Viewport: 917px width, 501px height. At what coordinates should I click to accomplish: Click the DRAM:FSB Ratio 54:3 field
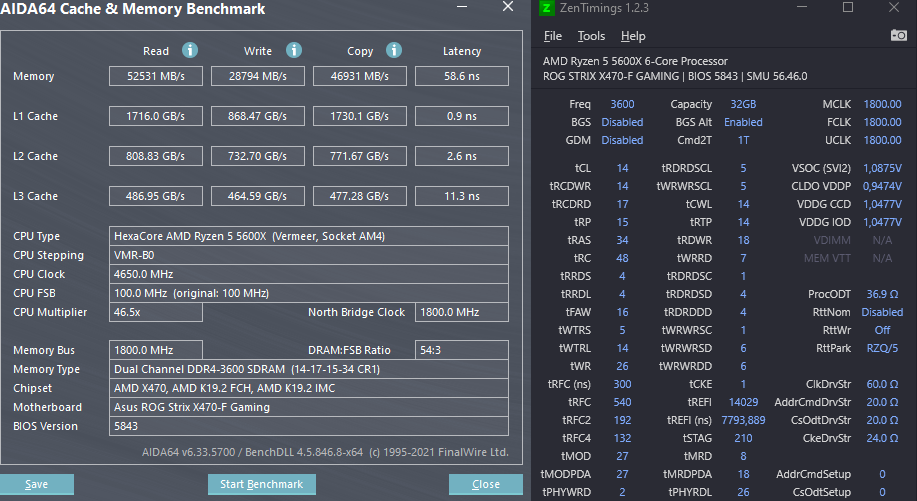[x=461, y=350]
